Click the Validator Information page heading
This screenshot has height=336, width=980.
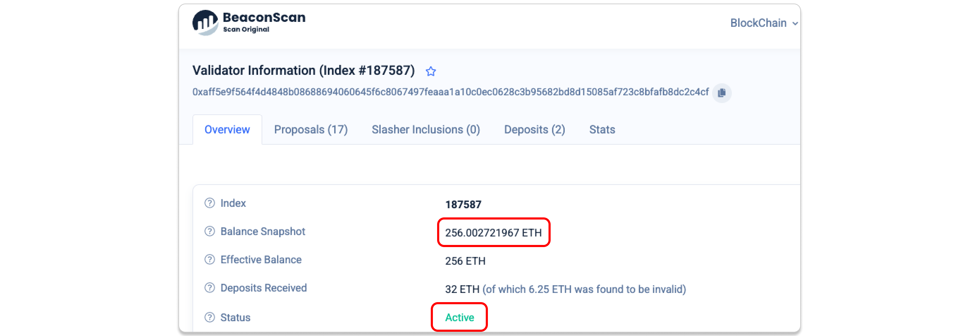[x=303, y=71]
